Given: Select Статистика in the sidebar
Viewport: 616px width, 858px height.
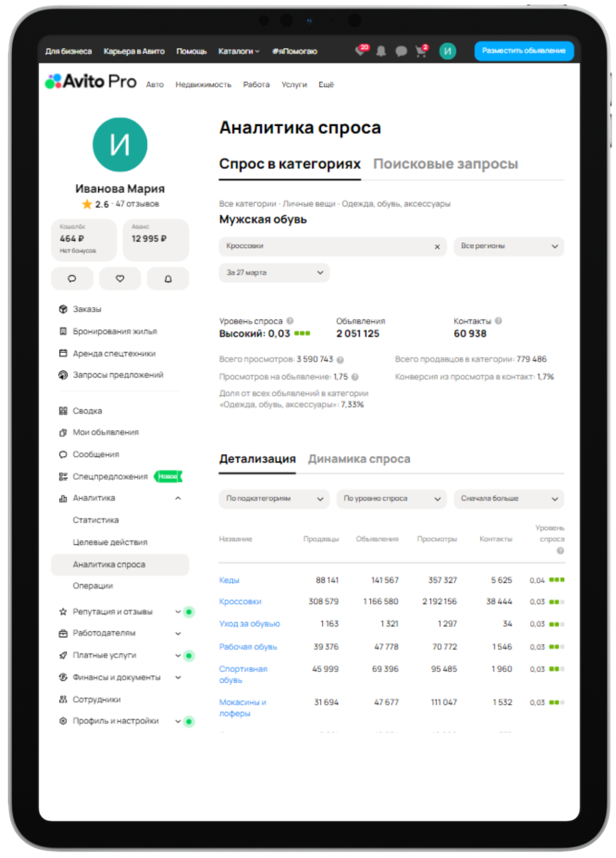Looking at the screenshot, I should coord(96,520).
